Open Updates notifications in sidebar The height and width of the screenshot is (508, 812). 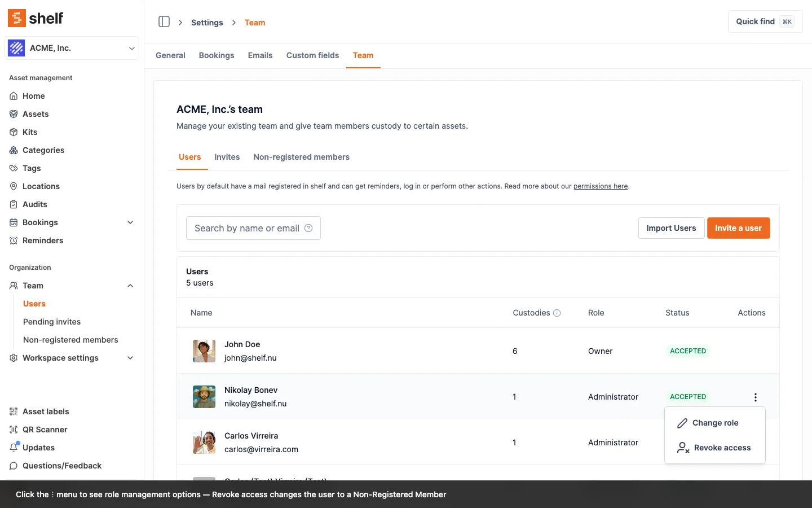38,448
